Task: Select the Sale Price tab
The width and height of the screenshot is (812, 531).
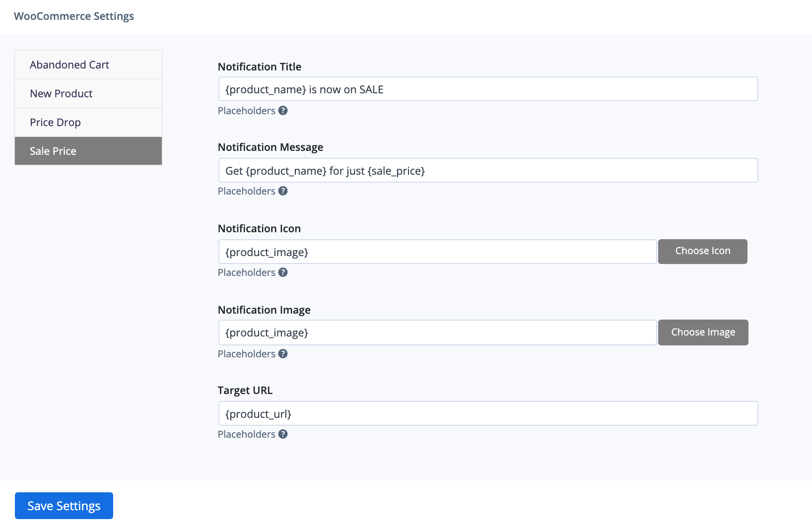Action: [x=88, y=151]
